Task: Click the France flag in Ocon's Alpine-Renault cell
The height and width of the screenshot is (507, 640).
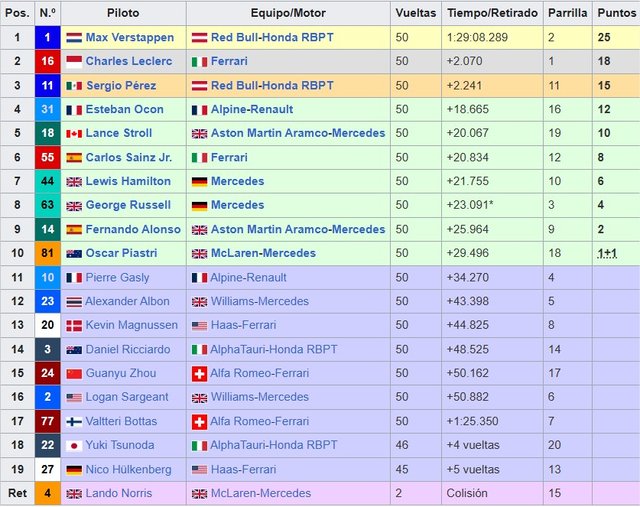Action: point(199,110)
